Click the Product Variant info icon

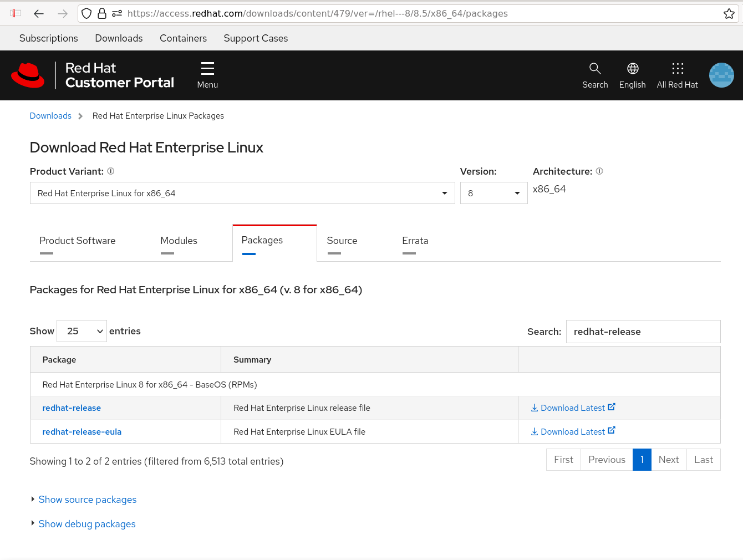(111, 171)
